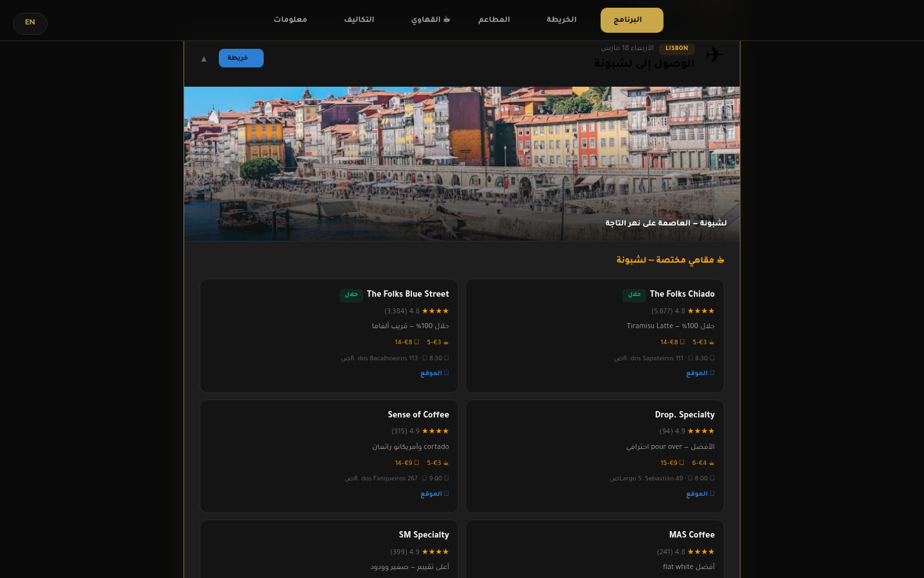
Task: Open the البرنامج tab
Action: pyautogui.click(x=632, y=20)
